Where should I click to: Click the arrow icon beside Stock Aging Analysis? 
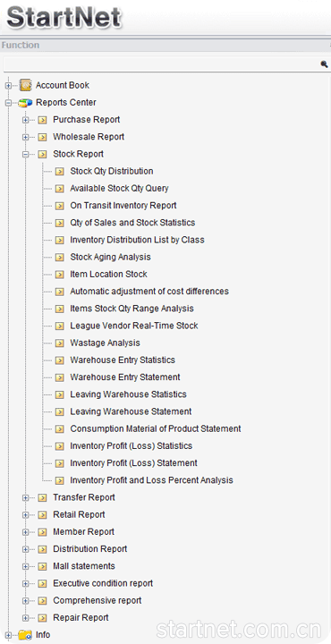click(60, 257)
